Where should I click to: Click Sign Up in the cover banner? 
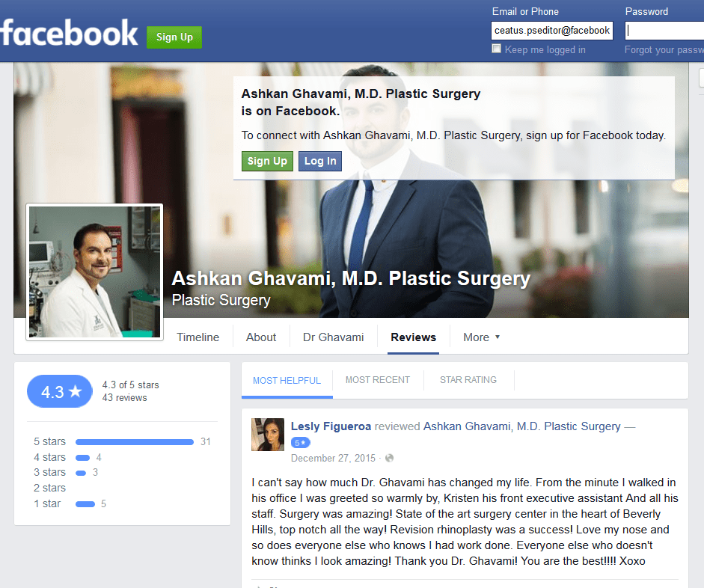(267, 161)
